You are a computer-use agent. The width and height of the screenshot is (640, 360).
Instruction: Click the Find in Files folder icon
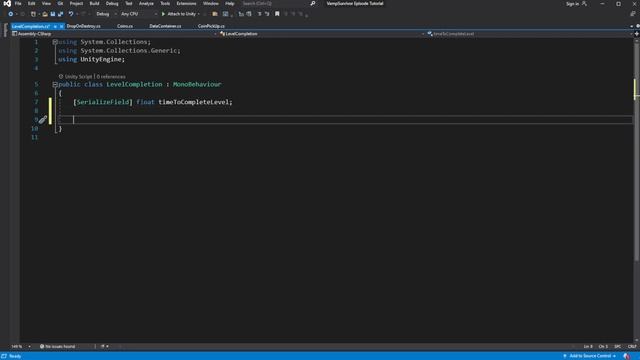pyautogui.click(x=215, y=14)
